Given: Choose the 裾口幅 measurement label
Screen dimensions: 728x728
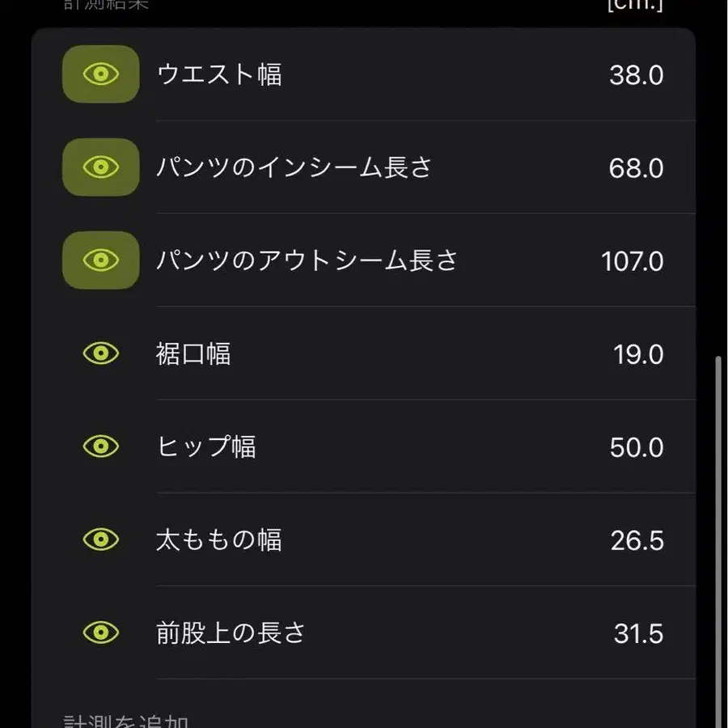Looking at the screenshot, I should point(193,354).
